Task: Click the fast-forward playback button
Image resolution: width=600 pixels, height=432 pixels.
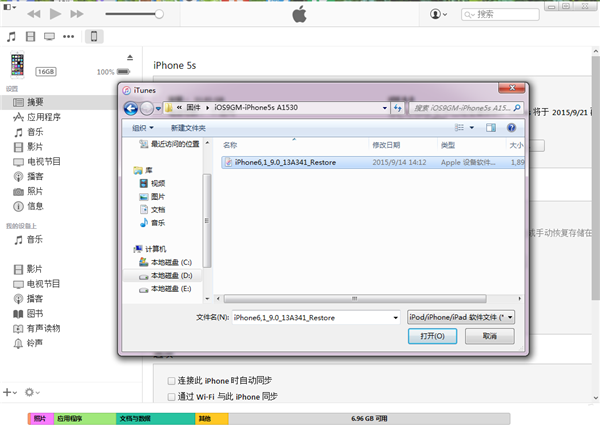Action: click(x=77, y=14)
